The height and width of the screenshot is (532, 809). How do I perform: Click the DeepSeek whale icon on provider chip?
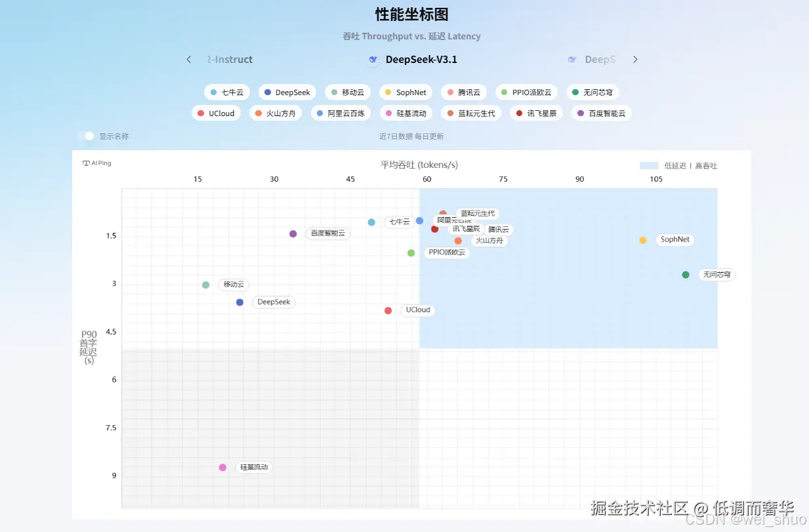pos(266,92)
